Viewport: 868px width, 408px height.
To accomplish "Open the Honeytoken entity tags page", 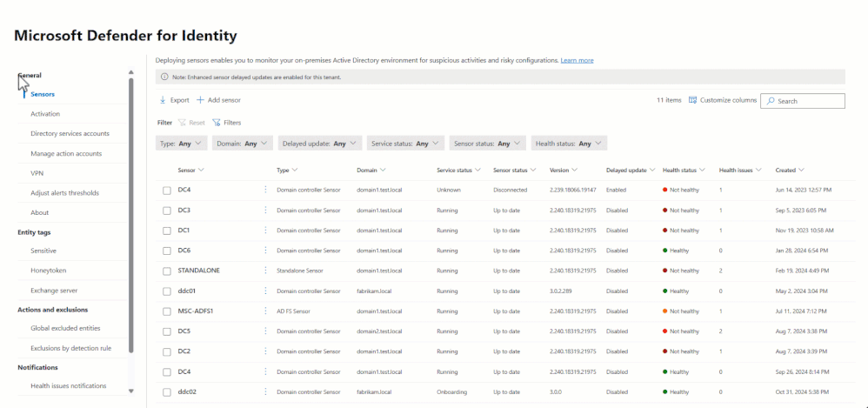I will pyautogui.click(x=49, y=271).
